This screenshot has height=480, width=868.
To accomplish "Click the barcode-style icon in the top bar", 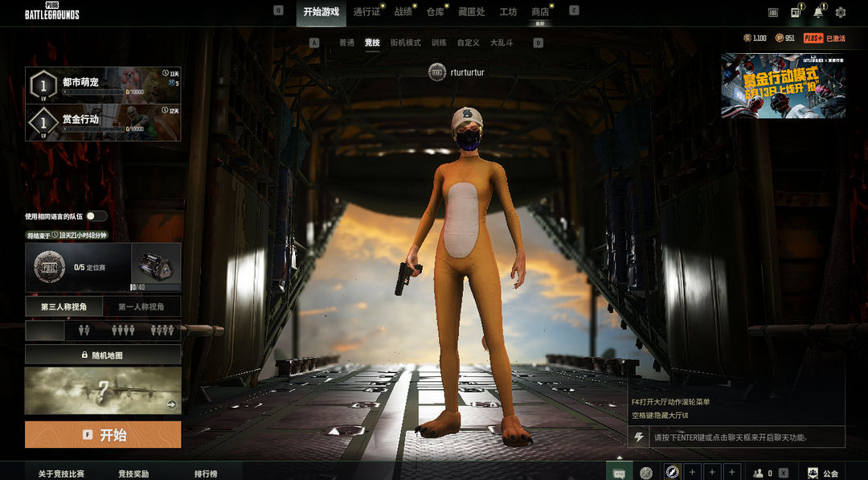I will pos(773,12).
